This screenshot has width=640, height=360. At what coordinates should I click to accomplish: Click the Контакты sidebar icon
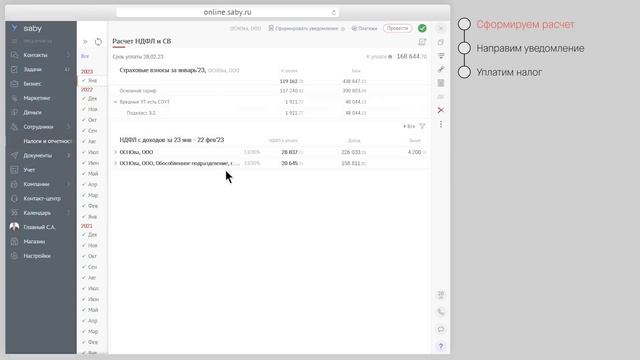(14, 55)
